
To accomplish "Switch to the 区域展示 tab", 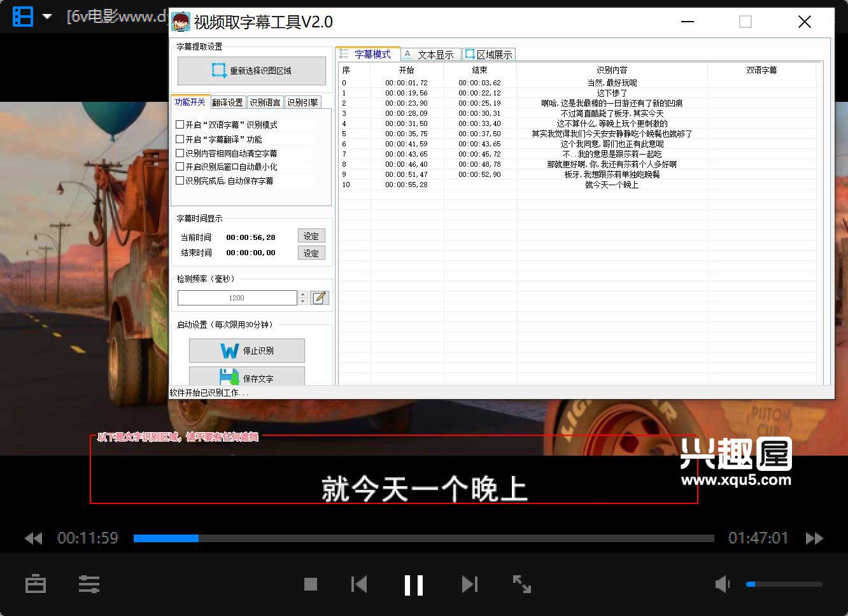I will point(488,55).
